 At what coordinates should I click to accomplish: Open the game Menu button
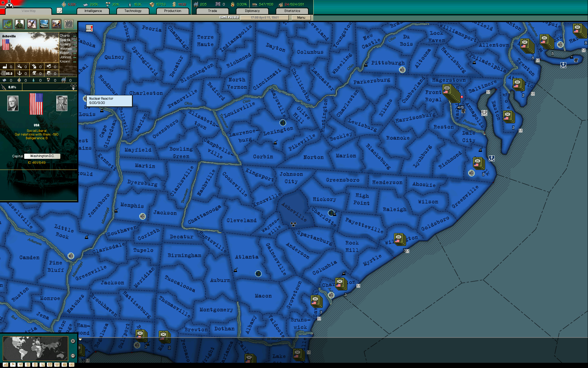pos(301,17)
